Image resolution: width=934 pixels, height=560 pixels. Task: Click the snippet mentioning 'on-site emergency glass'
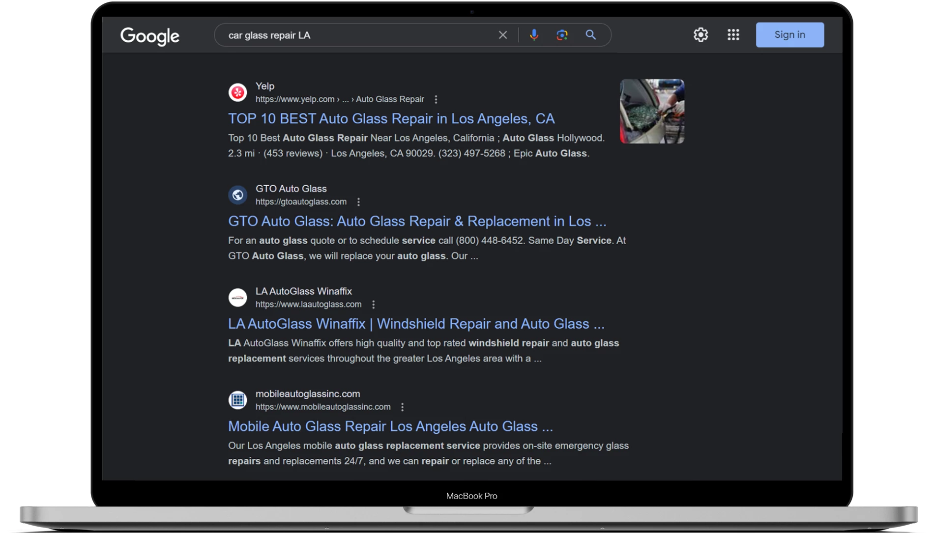428,453
